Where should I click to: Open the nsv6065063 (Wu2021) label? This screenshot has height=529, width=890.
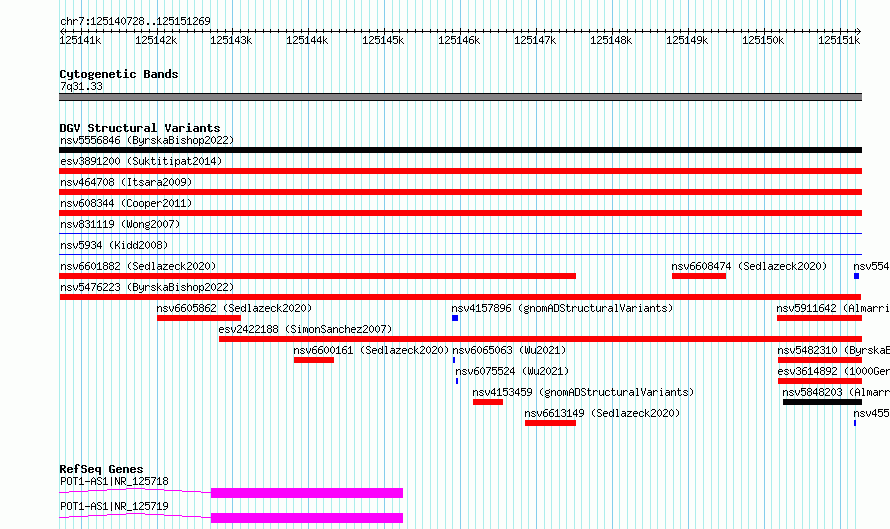[509, 350]
